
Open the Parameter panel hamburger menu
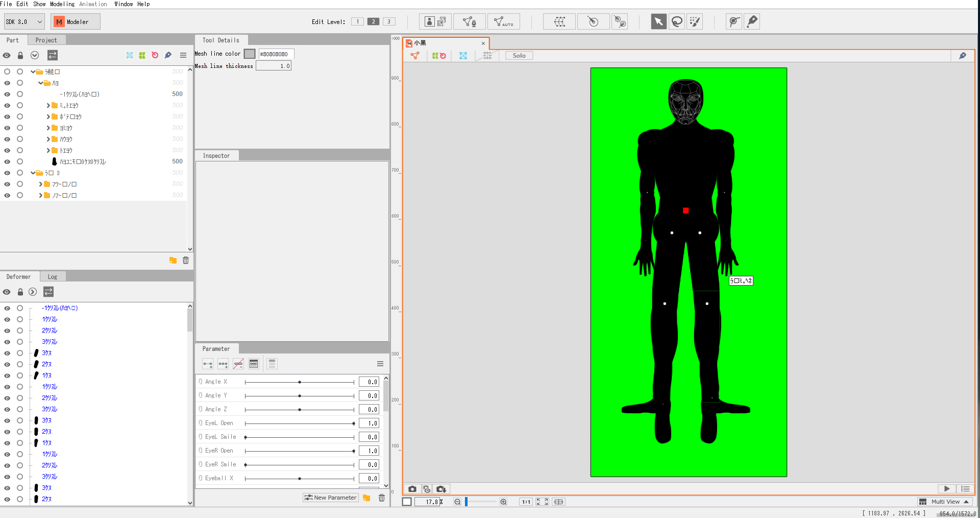[x=380, y=364]
